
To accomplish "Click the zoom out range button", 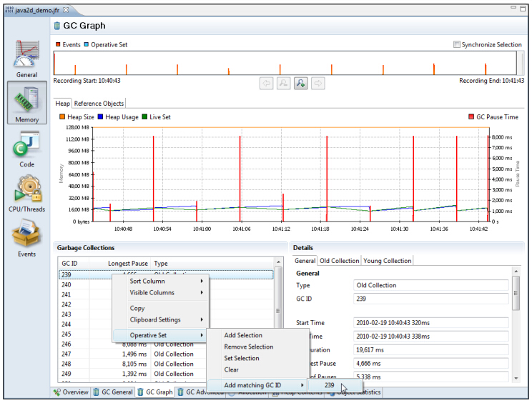I will tap(284, 84).
